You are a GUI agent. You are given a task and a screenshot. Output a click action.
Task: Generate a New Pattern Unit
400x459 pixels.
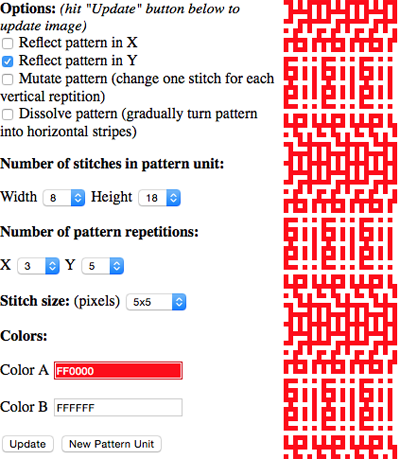click(111, 444)
